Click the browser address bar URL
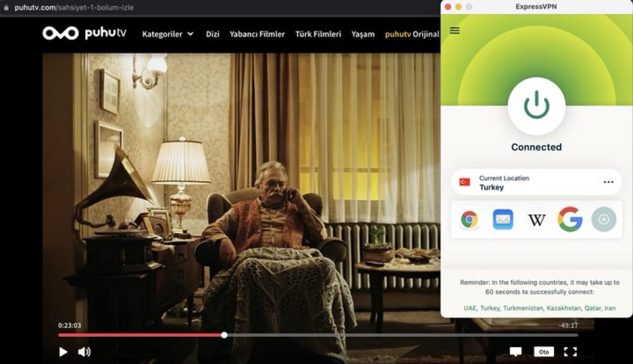 click(74, 7)
